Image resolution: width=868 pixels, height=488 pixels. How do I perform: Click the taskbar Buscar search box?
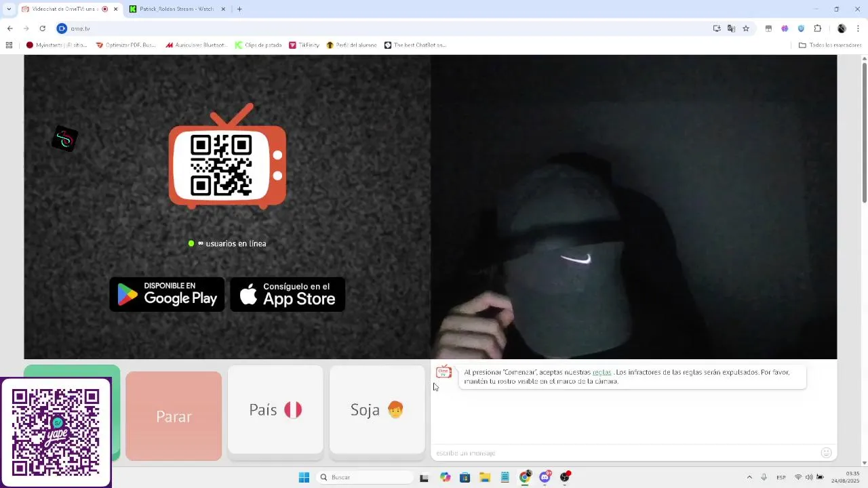click(365, 477)
